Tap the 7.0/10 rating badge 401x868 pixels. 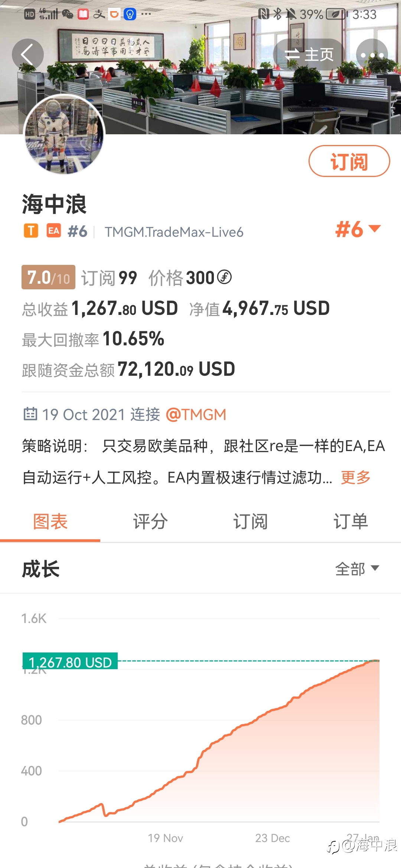pyautogui.click(x=48, y=277)
